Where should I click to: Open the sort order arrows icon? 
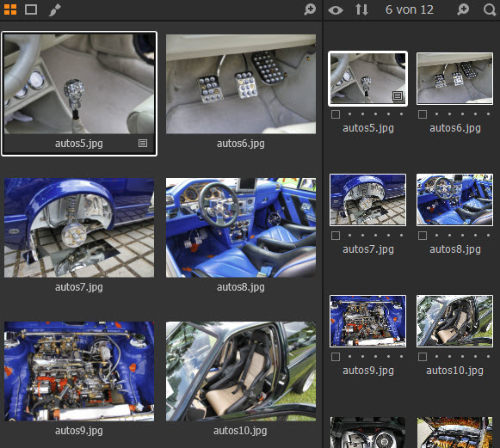click(x=362, y=10)
